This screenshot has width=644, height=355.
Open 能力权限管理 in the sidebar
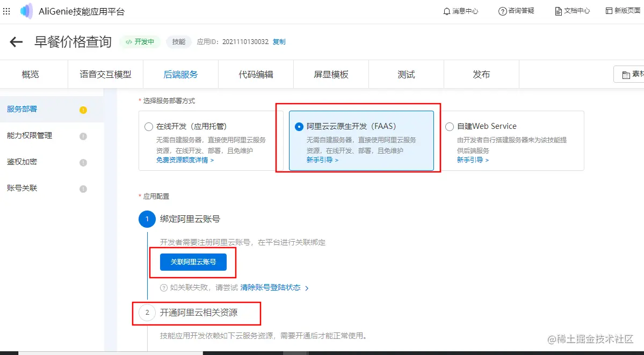(x=52, y=135)
